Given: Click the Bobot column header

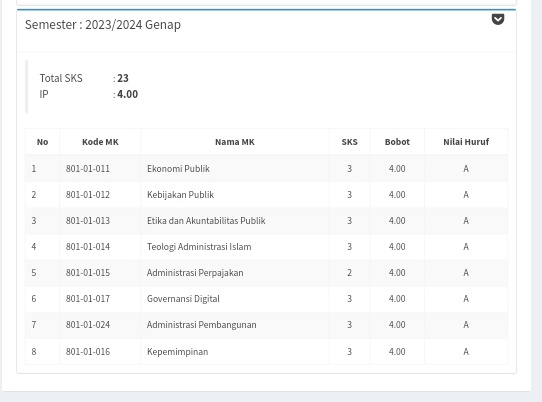Looking at the screenshot, I should click(397, 142).
